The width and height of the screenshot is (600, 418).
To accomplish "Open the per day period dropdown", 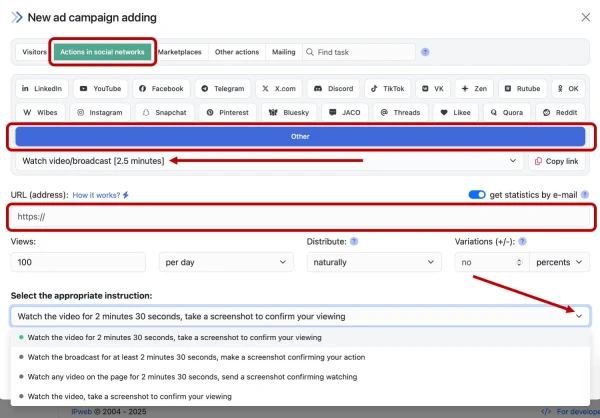I will pyautogui.click(x=226, y=262).
